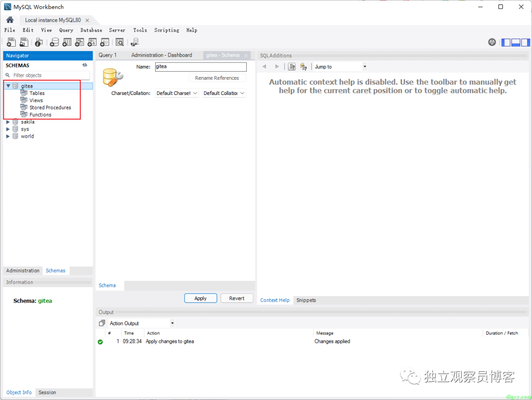The width and height of the screenshot is (532, 400).
Task: Click the Functions folder icon under gitea
Action: [24, 114]
